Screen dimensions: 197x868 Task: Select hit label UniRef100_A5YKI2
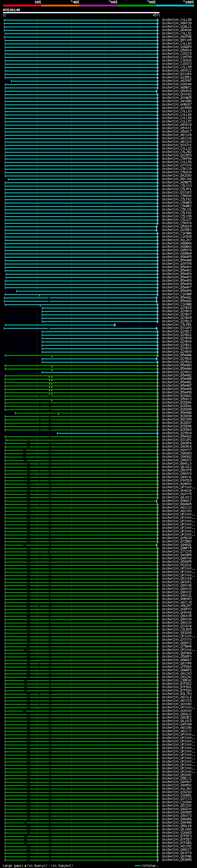click(176, 71)
